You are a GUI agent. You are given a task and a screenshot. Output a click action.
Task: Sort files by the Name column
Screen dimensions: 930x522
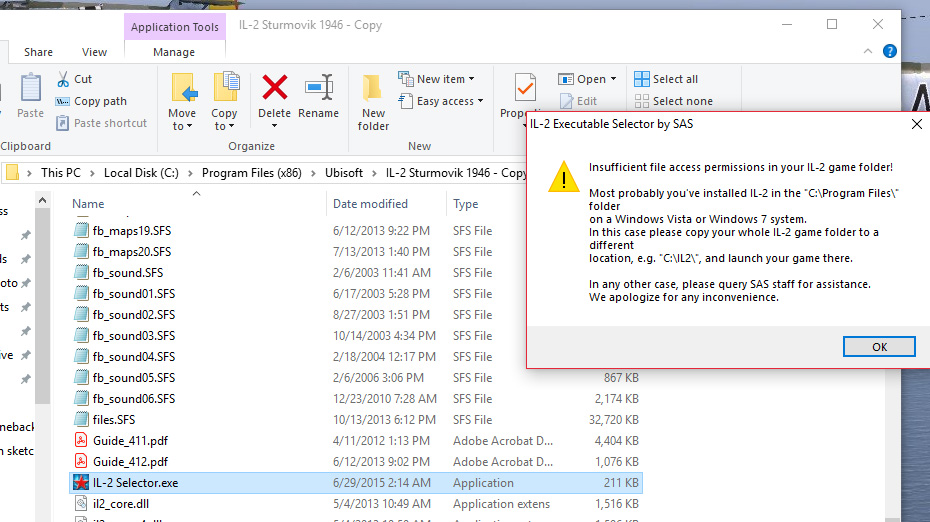click(x=88, y=203)
